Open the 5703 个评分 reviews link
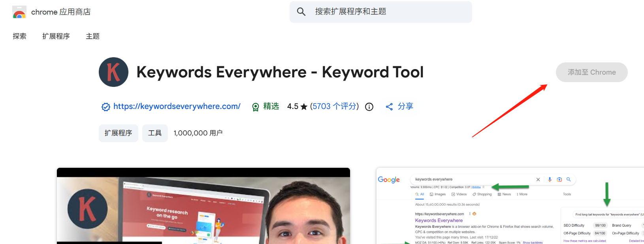Screen dimensions: 644x244 (x=334, y=106)
